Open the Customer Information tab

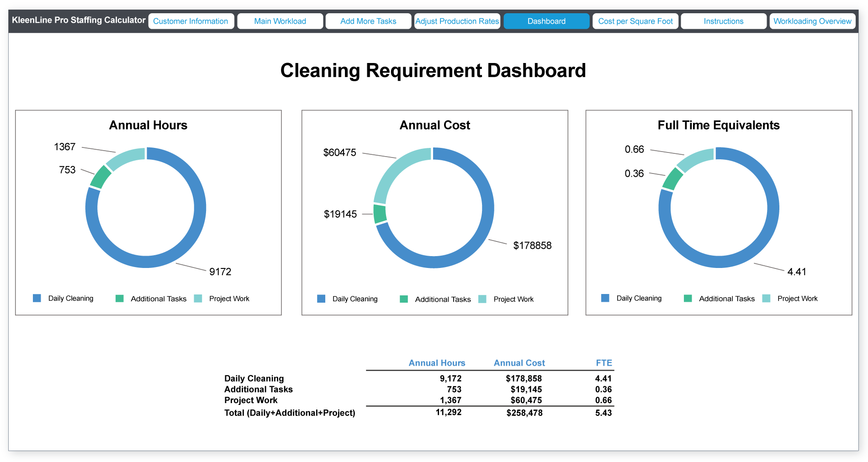tap(191, 21)
